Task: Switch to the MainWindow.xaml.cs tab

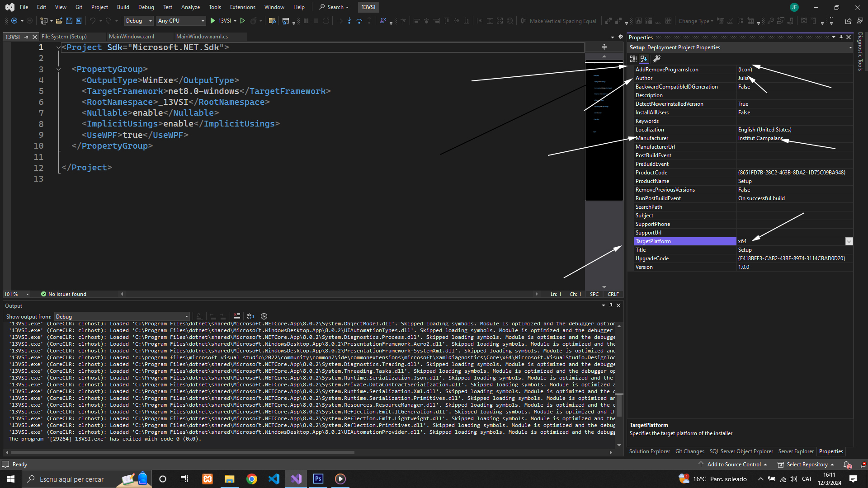Action: (x=202, y=37)
